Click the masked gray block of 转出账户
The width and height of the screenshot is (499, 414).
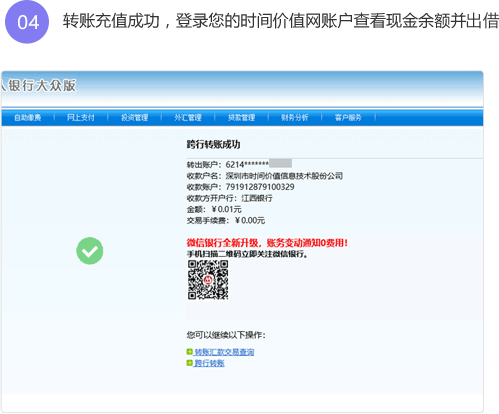pyautogui.click(x=280, y=163)
